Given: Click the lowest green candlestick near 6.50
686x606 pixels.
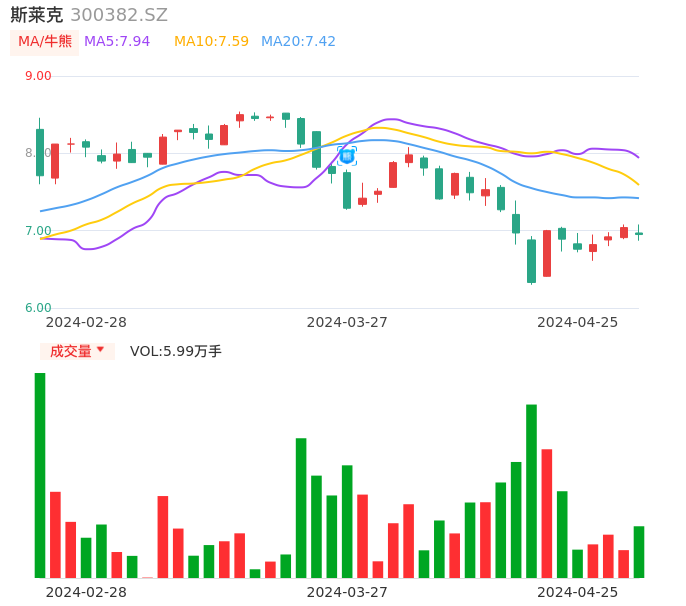Looking at the screenshot, I should pos(531,261).
